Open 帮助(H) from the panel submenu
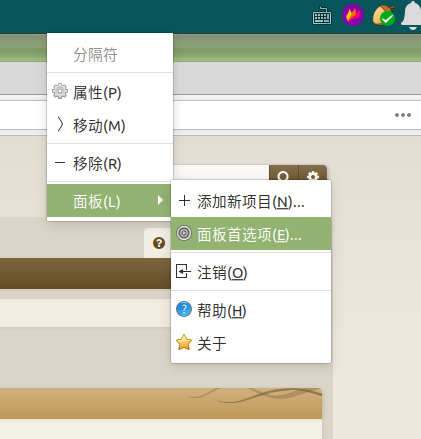 pos(251,310)
